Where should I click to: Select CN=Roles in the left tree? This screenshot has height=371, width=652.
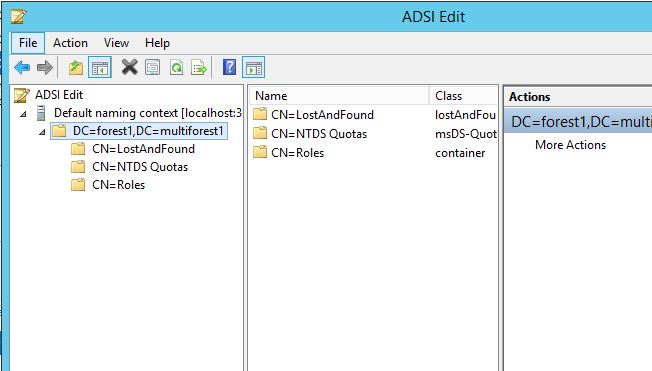click(x=119, y=185)
